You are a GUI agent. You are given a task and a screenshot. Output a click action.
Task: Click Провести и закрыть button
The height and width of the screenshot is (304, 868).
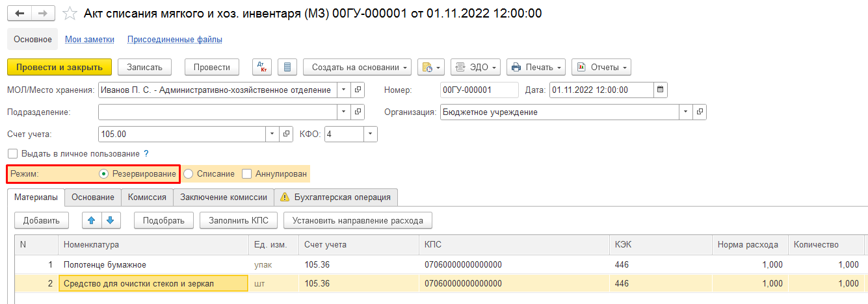click(x=60, y=67)
